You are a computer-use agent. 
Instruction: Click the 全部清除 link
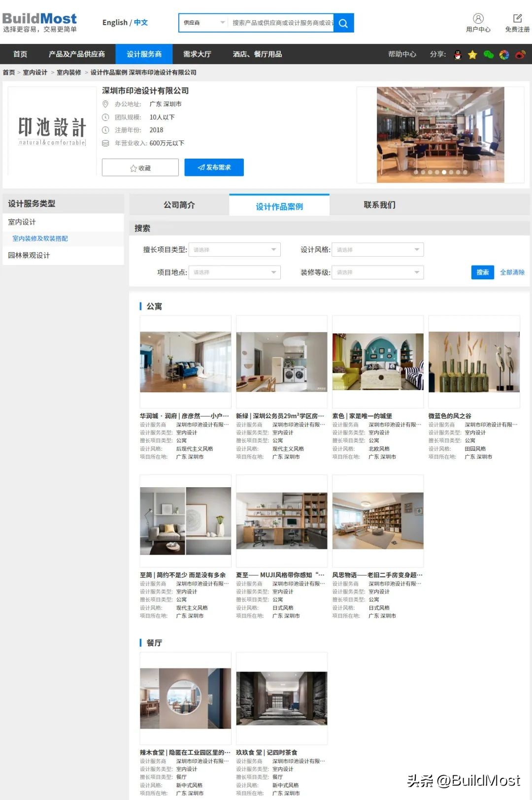pyautogui.click(x=512, y=272)
